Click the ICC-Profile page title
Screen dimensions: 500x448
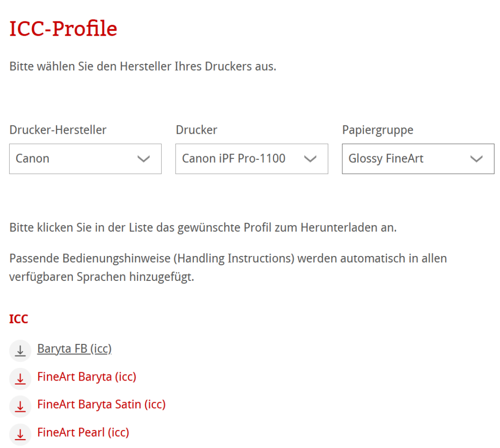(x=62, y=28)
